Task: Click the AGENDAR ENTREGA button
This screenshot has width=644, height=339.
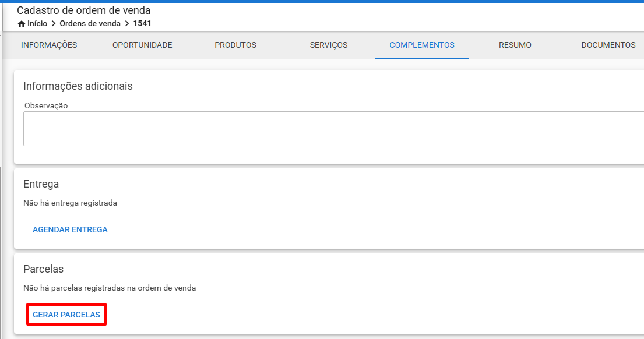Action: click(x=70, y=230)
